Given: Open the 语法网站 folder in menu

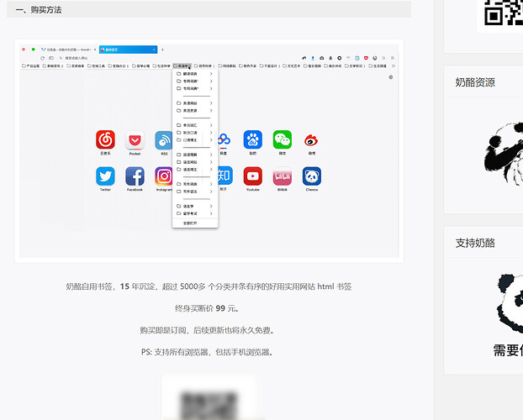Looking at the screenshot, I should [195, 162].
